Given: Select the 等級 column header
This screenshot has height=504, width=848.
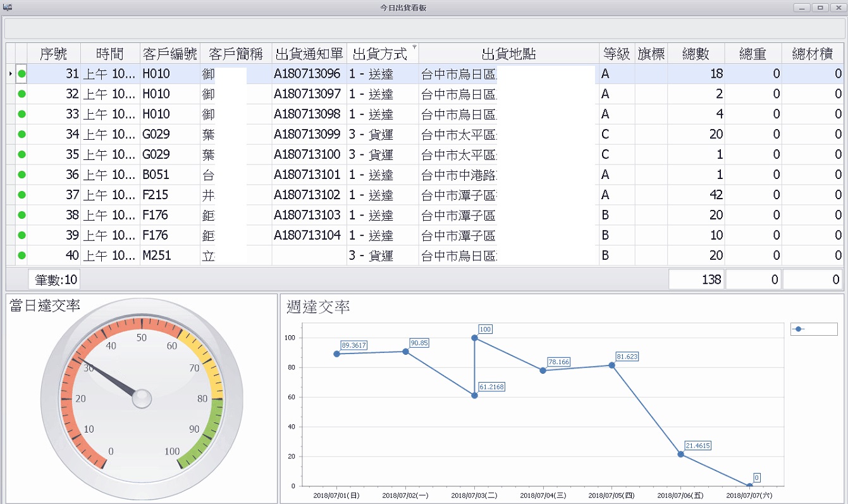Looking at the screenshot, I should click(617, 54).
